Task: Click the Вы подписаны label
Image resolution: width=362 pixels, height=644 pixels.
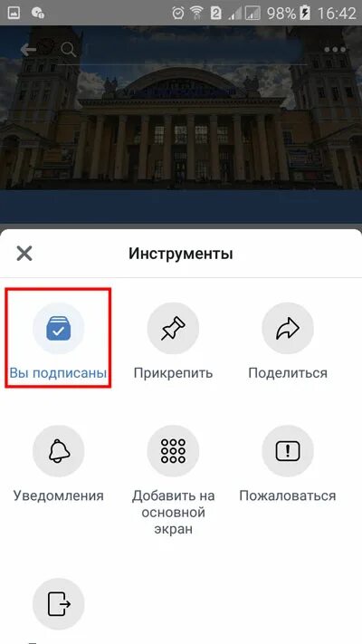Action: [58, 373]
